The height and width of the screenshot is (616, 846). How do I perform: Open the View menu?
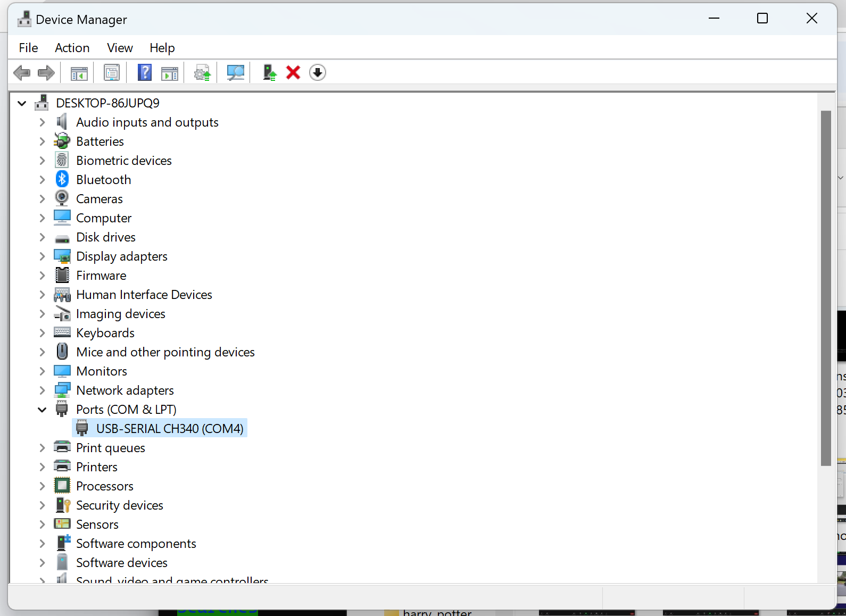120,48
